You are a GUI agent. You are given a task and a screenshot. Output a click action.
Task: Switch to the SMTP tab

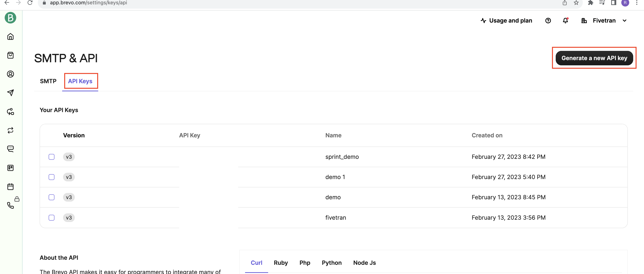(48, 81)
